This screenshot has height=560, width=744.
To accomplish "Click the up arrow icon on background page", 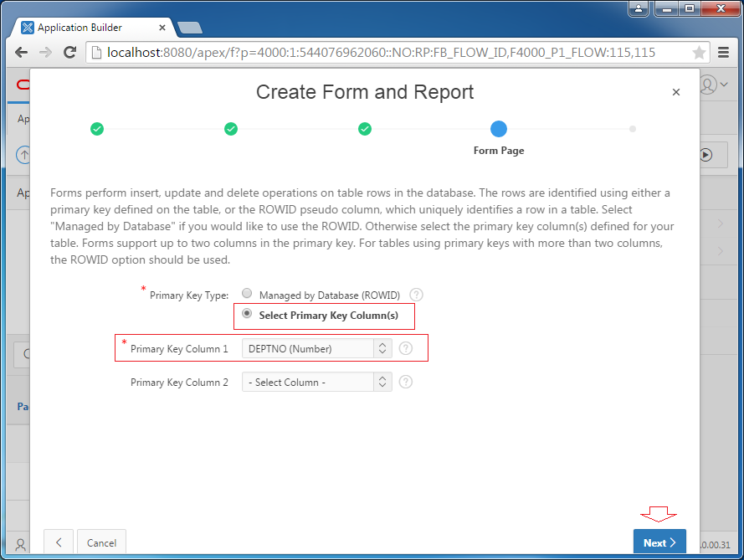I will tap(23, 155).
